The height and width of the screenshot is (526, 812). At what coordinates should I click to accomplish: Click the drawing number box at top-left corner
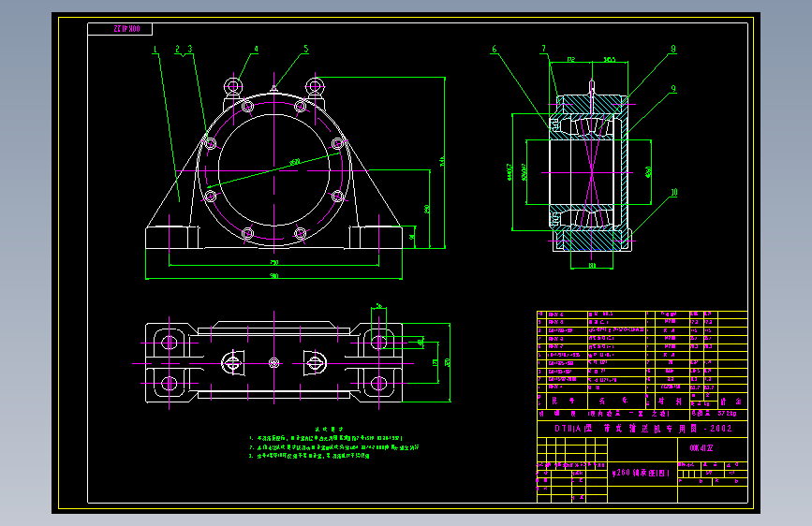tap(120, 29)
